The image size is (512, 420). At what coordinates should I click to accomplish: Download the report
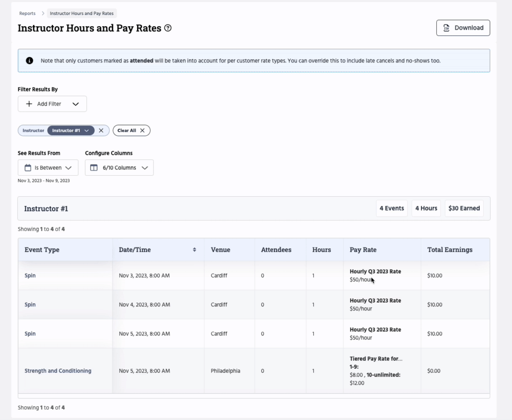pos(463,28)
